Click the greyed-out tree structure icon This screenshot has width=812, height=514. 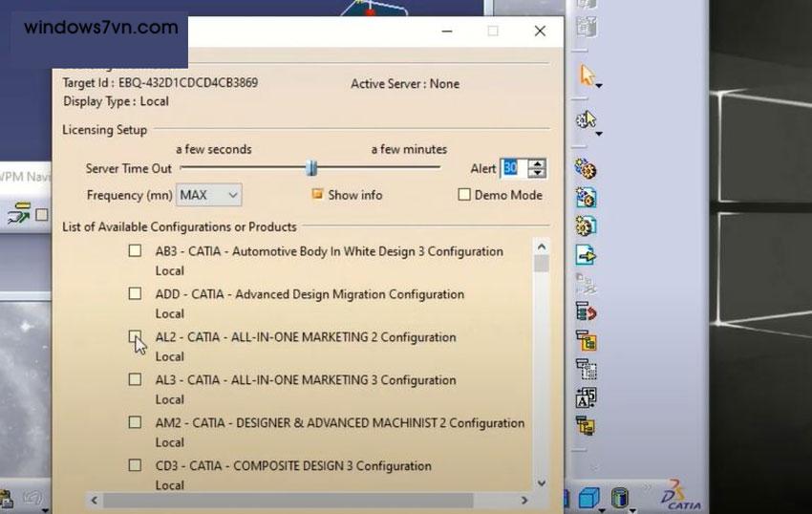point(586,284)
